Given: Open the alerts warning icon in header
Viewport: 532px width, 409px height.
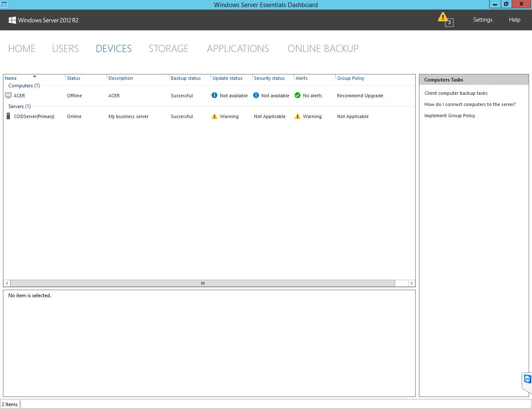Looking at the screenshot, I should tap(445, 19).
